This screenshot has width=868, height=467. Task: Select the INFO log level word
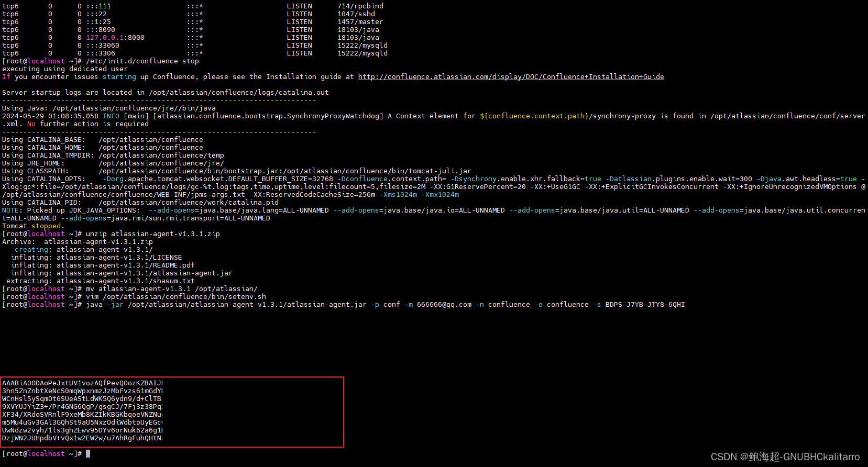click(x=111, y=116)
